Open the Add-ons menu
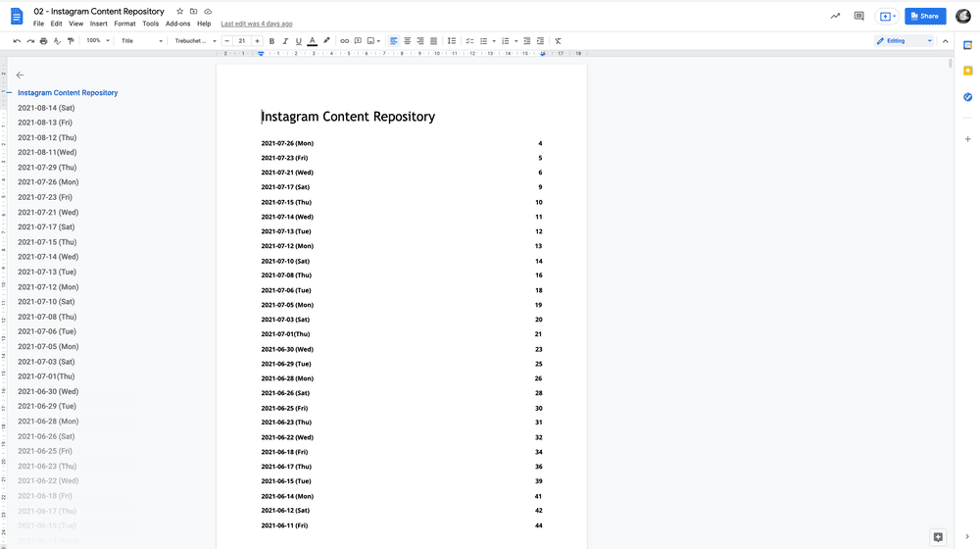The height and width of the screenshot is (549, 980). (x=177, y=24)
